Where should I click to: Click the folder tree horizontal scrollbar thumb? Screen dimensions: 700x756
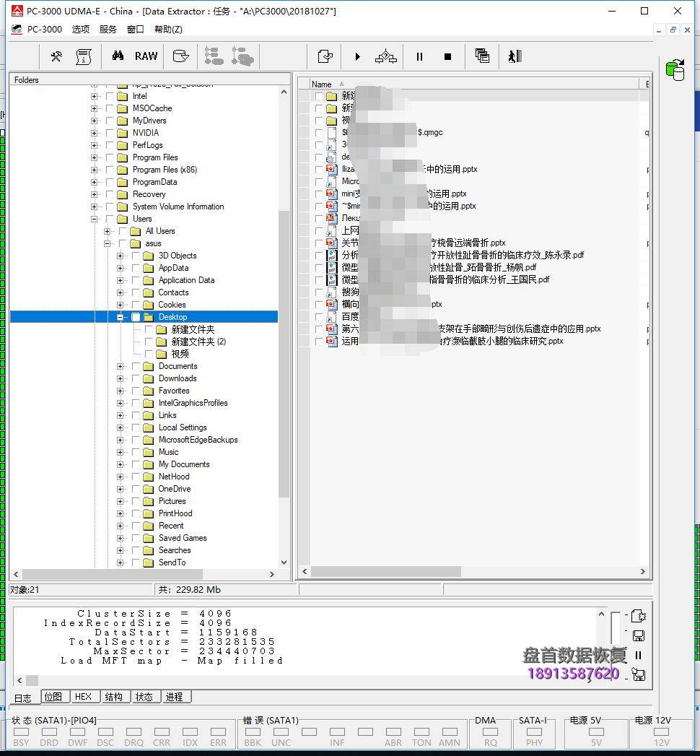point(113,574)
